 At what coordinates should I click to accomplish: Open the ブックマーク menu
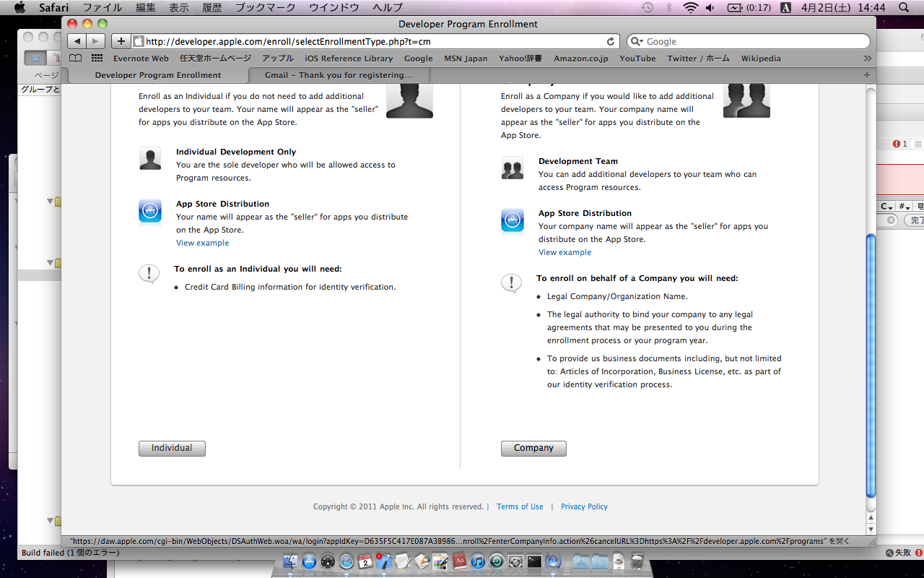point(265,7)
